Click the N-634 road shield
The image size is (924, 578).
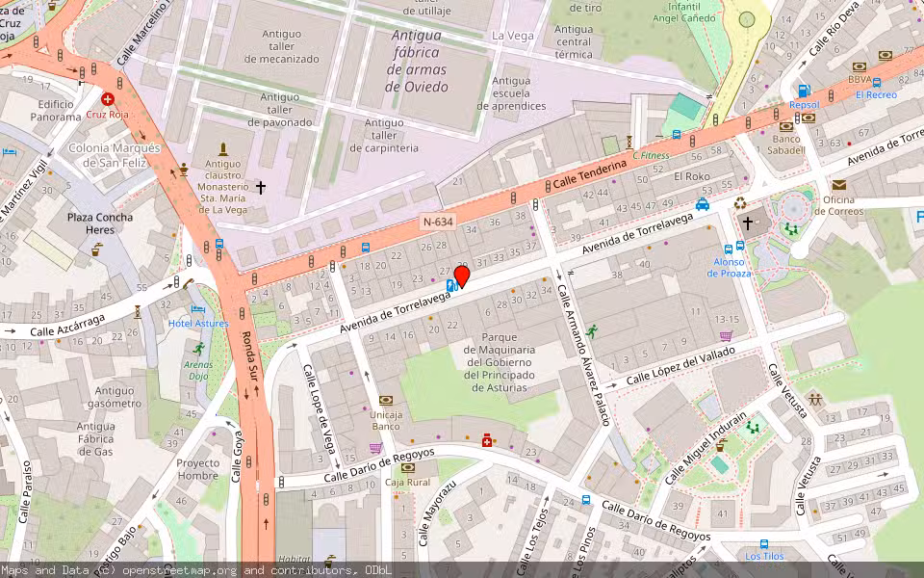click(x=438, y=222)
